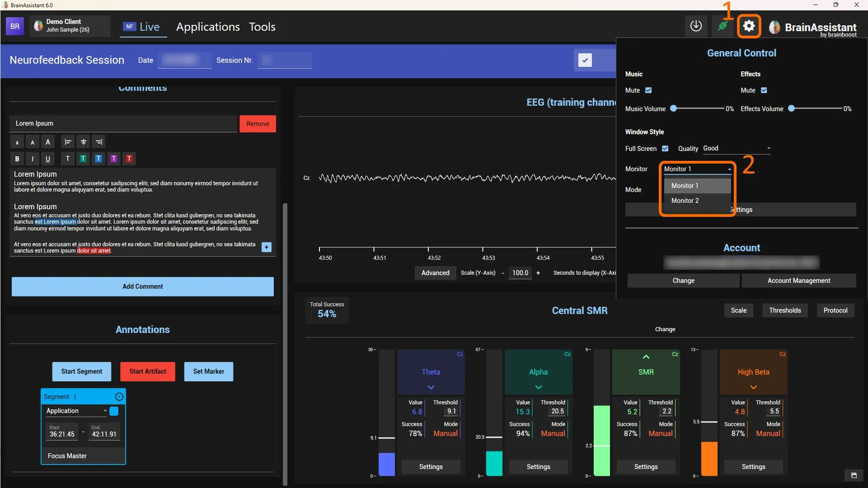868x488 pixels.
Task: Adjust the Music Volume slider
Action: tap(699, 109)
